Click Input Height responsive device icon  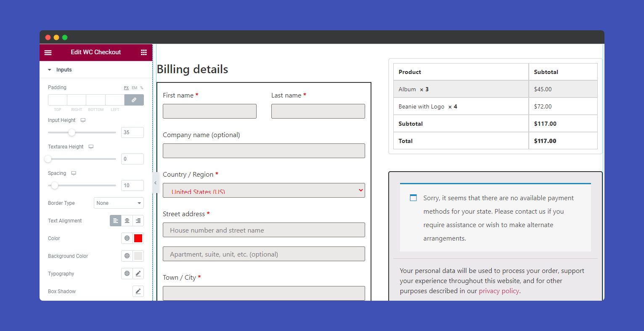(x=83, y=120)
